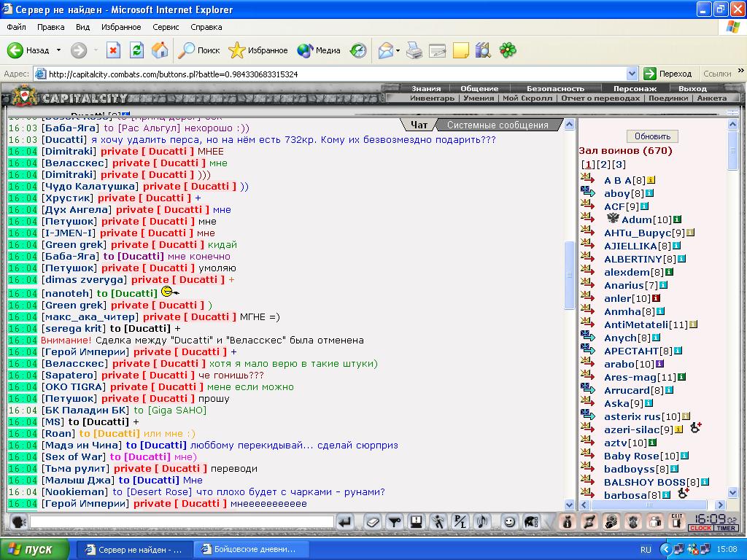Open the Файл menu
747x560 pixels.
pyautogui.click(x=16, y=27)
